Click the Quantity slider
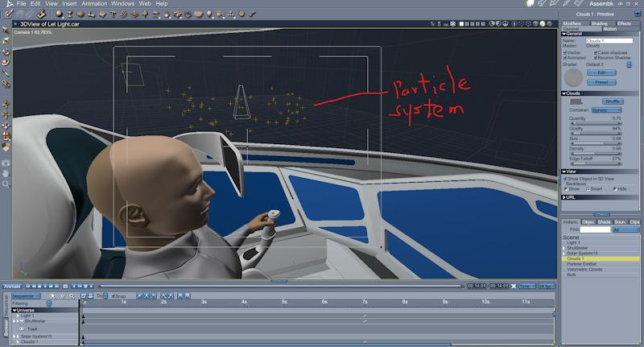The image size is (644, 347). (596, 123)
